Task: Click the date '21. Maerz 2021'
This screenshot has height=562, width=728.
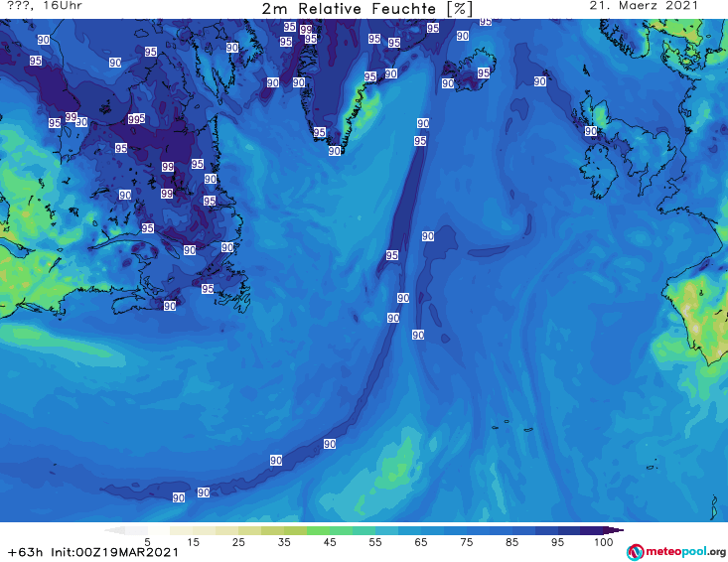Action: (644, 6)
